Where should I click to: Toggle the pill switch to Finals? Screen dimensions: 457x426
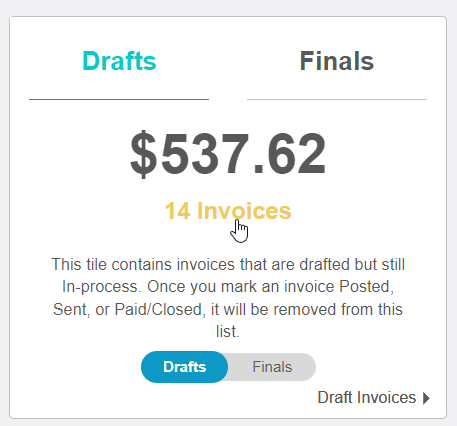(x=272, y=367)
